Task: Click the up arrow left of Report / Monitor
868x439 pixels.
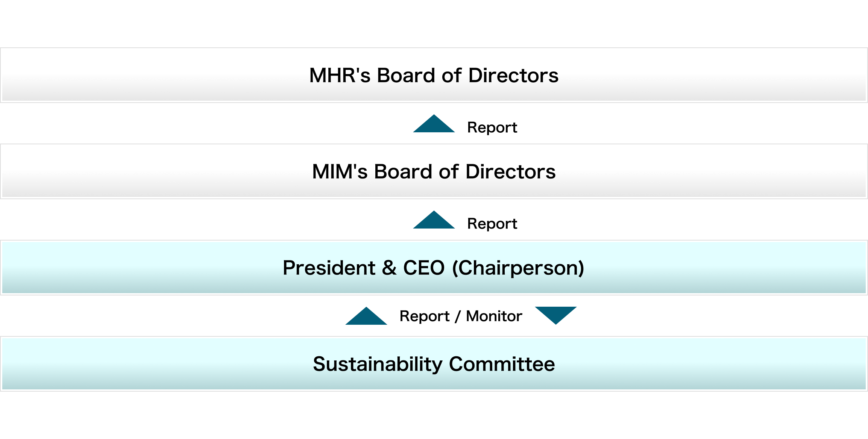Action: pyautogui.click(x=366, y=317)
